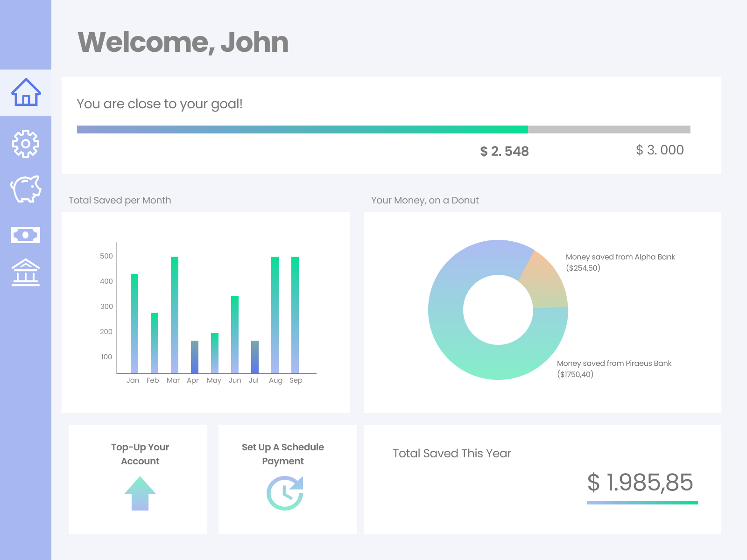Screen dimensions: 747x560
Task: Click the 500 axis label
Action: 106,256
